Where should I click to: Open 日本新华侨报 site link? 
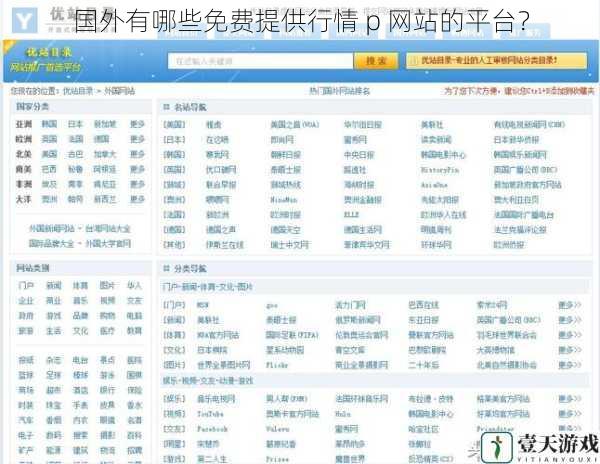(x=516, y=140)
